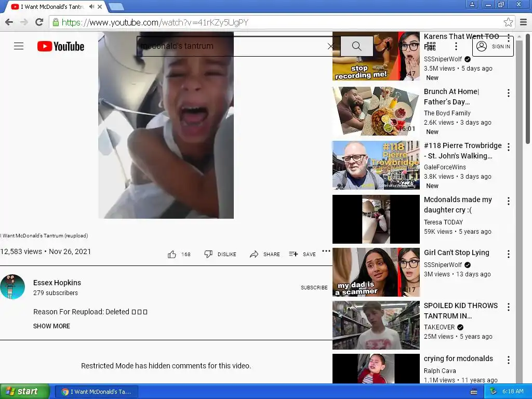The width and height of the screenshot is (532, 399).
Task: Open Girl Can't Stop Lying title
Action: click(x=456, y=252)
